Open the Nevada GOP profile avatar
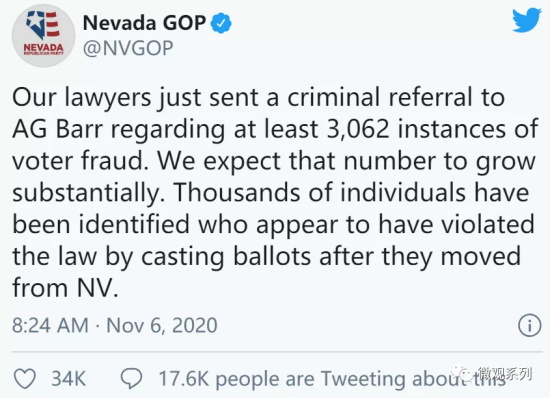Screen dimensions: 550x398 43,35
